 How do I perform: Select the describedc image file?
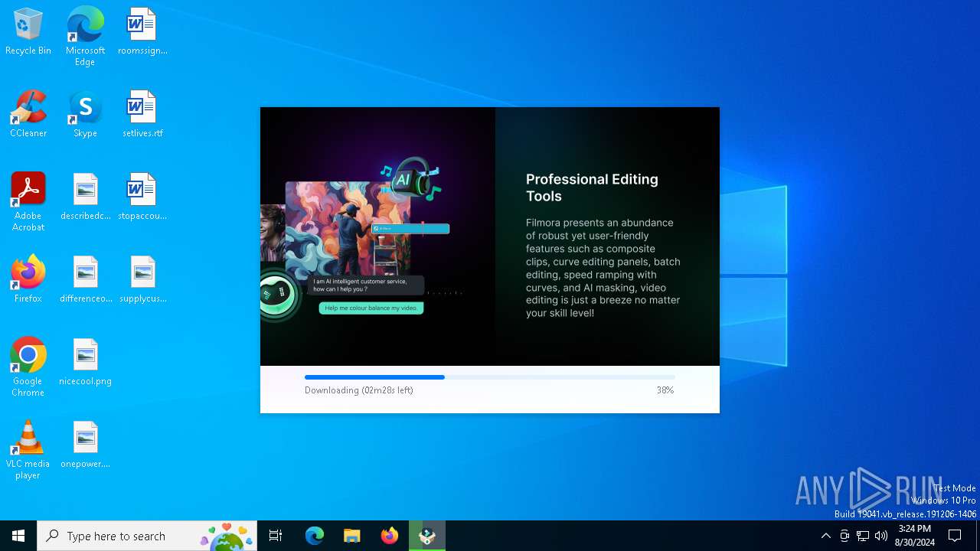coord(85,197)
